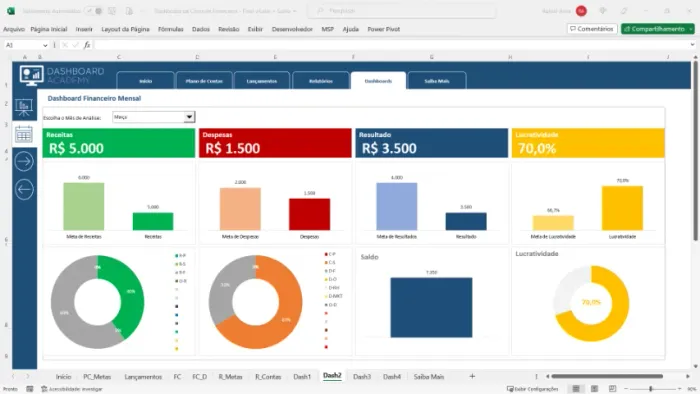Toggle the AutoSave switch in the title bar

(x=94, y=11)
